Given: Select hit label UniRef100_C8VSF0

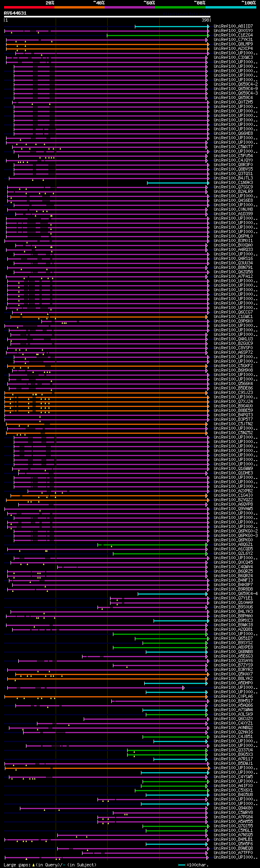Looking at the screenshot, I should pyautogui.click(x=233, y=348).
